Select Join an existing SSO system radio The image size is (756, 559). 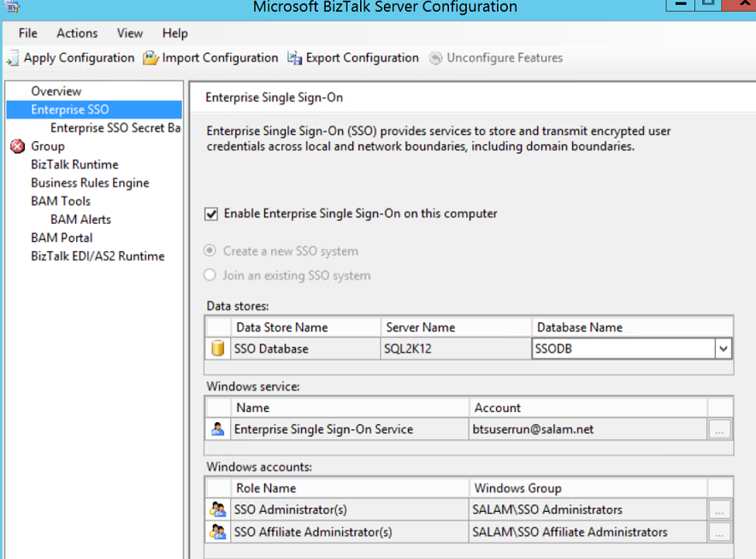click(x=210, y=275)
